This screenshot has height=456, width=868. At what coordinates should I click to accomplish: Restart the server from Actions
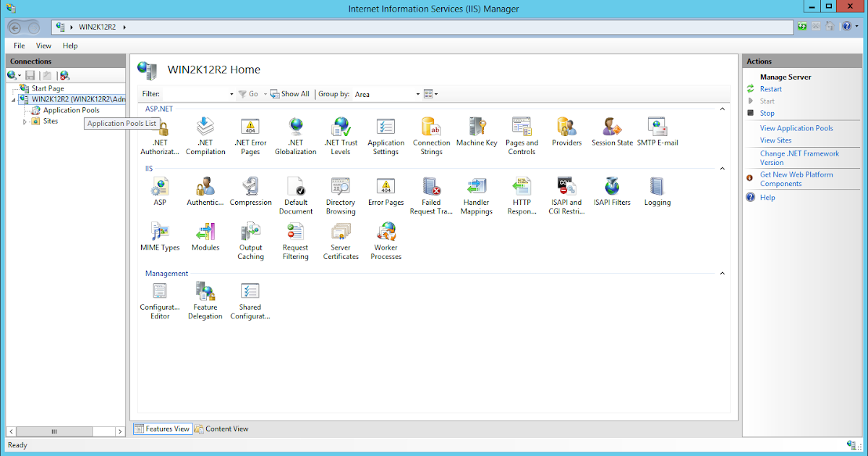[770, 89]
